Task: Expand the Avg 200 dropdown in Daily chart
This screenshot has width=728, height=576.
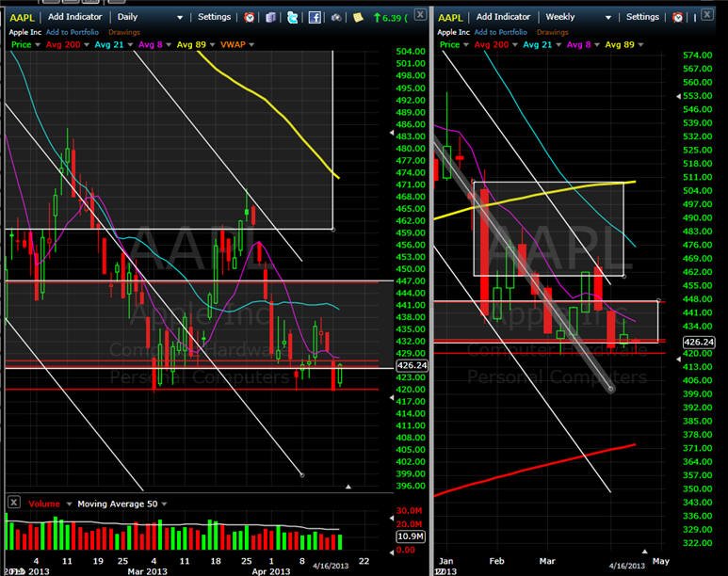Action: 87,45
